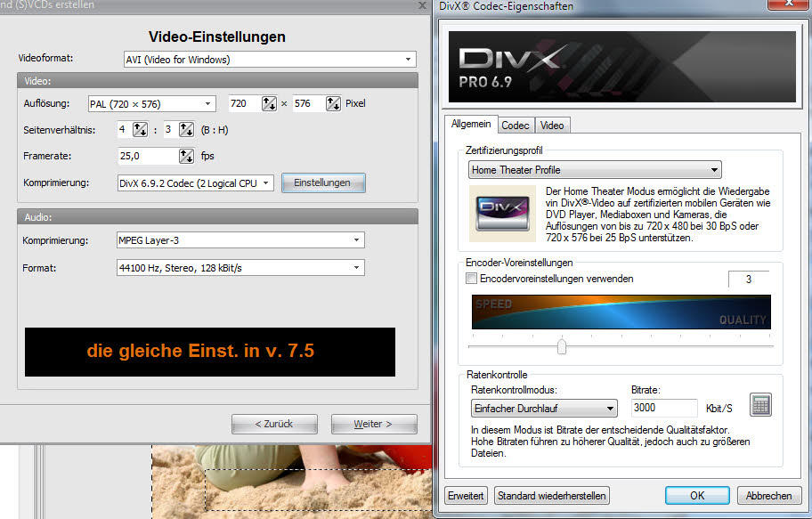The width and height of the screenshot is (812, 519).
Task: Click Standard wiederherstellen button
Action: point(552,496)
